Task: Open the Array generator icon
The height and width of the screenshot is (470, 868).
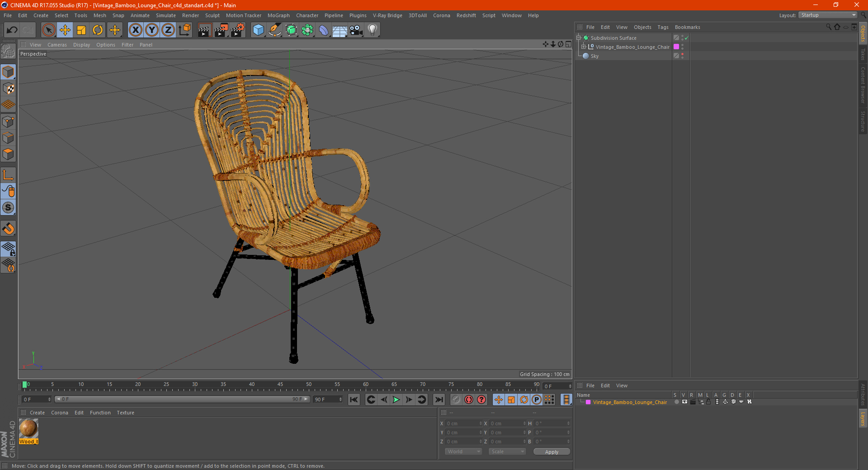Action: pos(307,30)
